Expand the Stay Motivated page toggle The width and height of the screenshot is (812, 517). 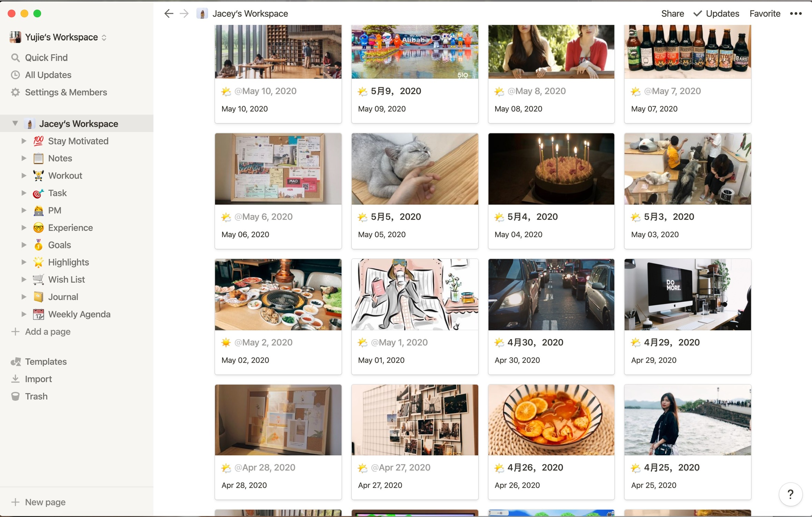coord(24,141)
